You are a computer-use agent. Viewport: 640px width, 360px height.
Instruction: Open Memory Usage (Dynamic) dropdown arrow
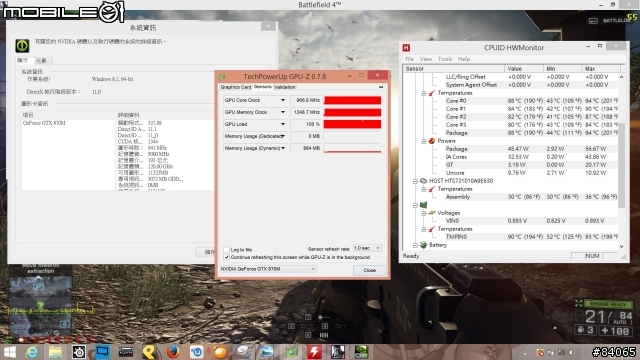click(282, 148)
